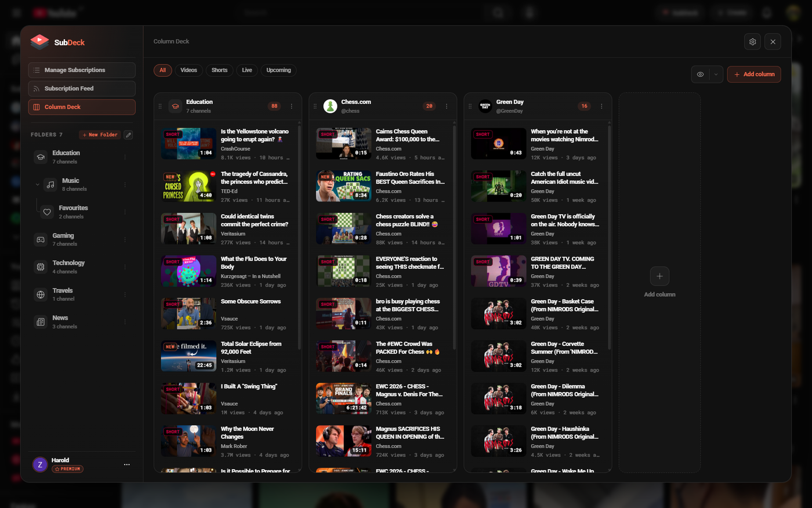Select Column Deck in sidebar
Screen dimensions: 812x508
pyautogui.click(x=82, y=107)
